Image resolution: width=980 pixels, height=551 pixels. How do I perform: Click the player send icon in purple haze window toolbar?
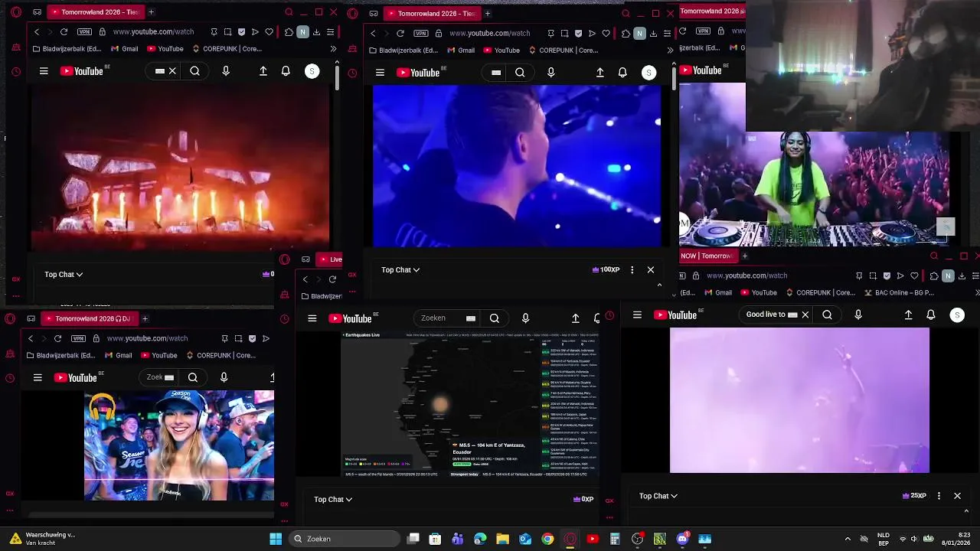(x=900, y=275)
